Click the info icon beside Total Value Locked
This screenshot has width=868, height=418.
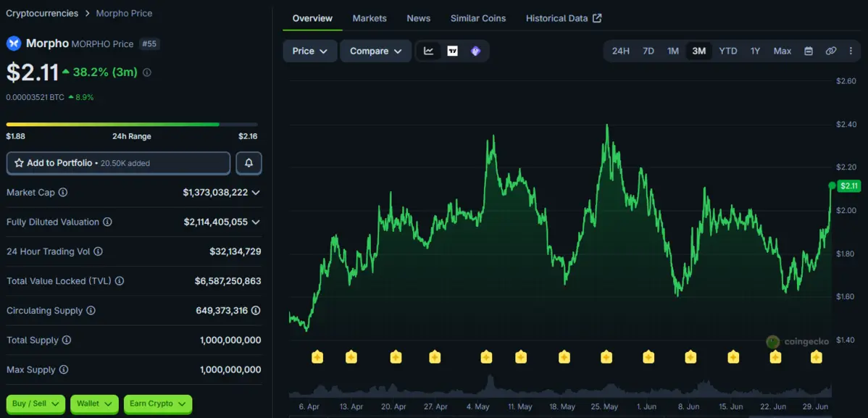119,281
